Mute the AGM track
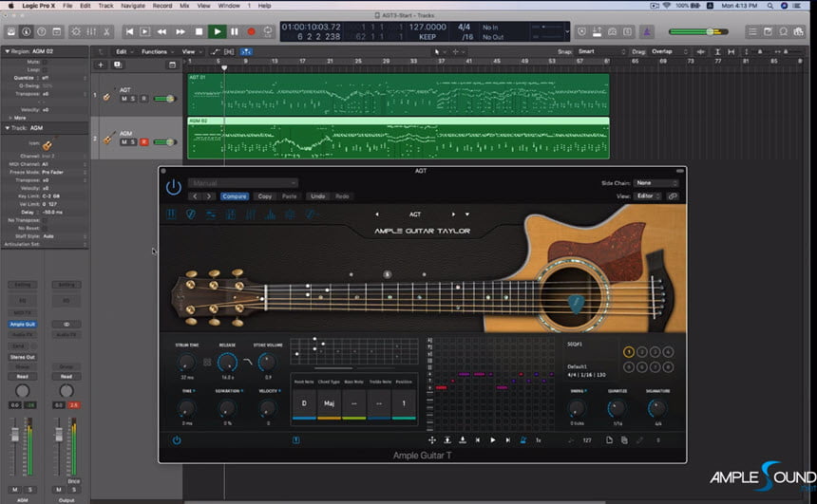The height and width of the screenshot is (504, 817). coord(124,141)
